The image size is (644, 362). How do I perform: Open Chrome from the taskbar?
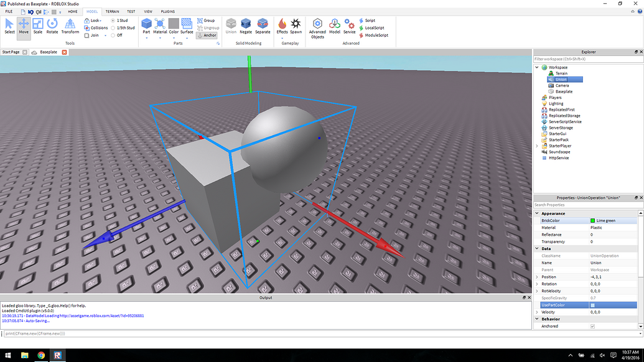(x=41, y=355)
